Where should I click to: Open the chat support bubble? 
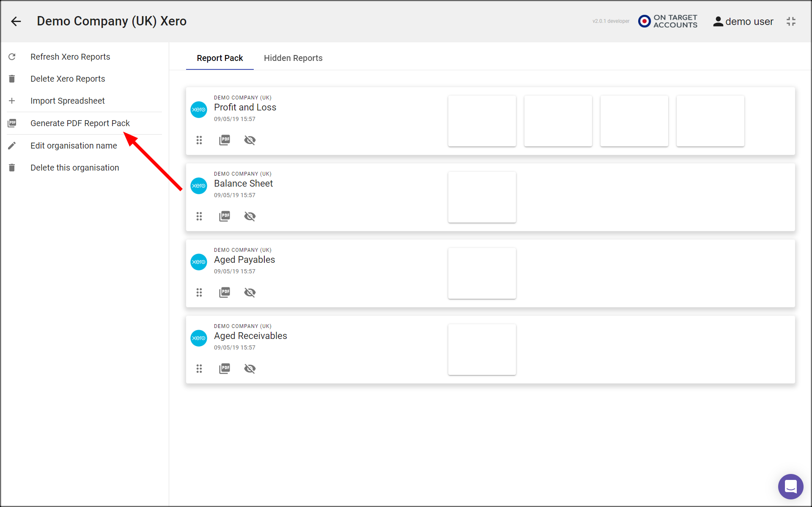790,486
